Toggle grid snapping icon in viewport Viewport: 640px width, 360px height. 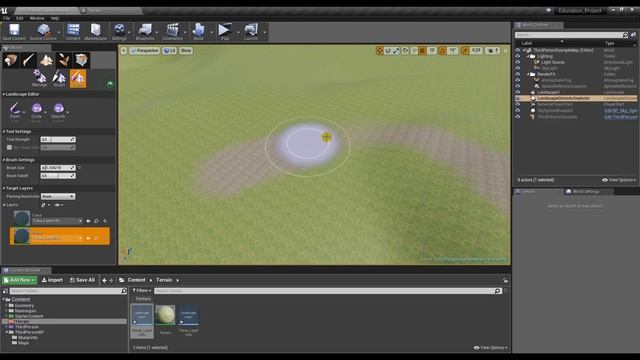(x=422, y=51)
